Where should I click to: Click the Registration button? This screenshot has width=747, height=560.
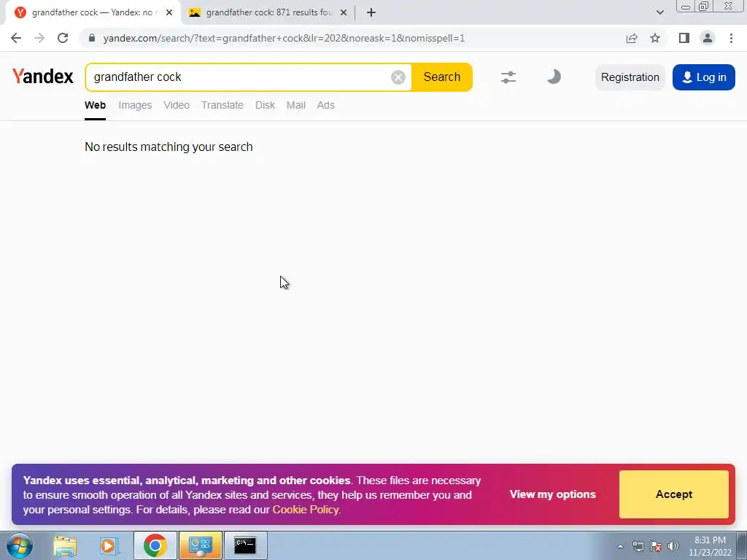630,77
